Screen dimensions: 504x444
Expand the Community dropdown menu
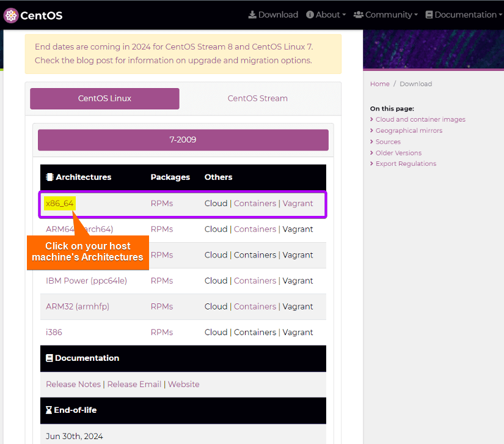coord(385,15)
